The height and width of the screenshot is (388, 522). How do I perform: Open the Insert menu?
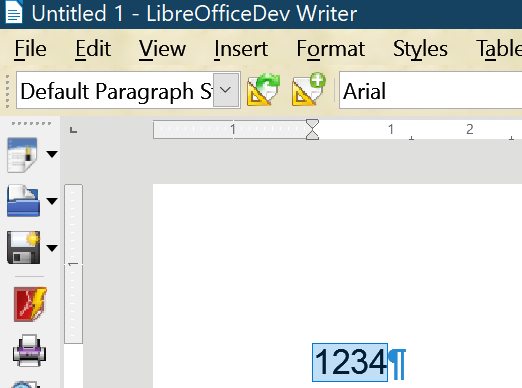(x=241, y=49)
